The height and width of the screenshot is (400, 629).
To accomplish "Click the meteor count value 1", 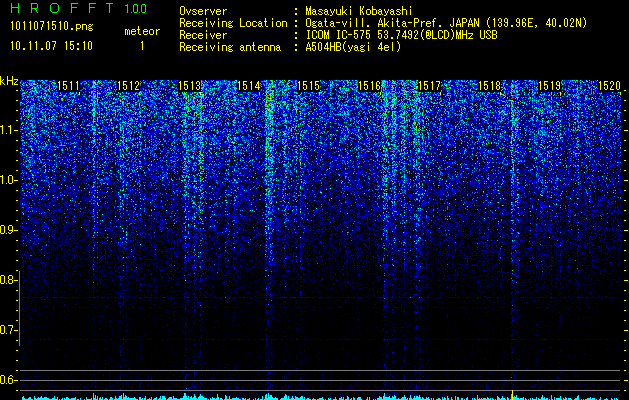I will pyautogui.click(x=142, y=46).
